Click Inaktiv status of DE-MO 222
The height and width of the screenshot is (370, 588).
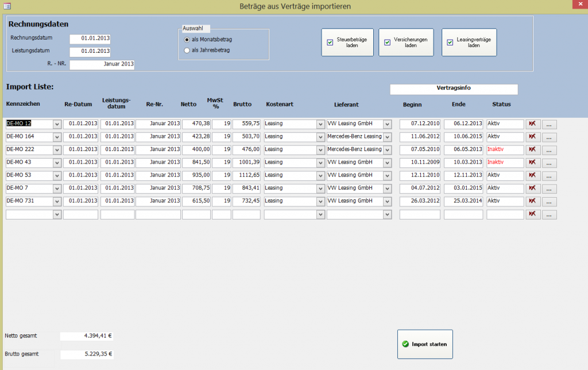point(505,150)
